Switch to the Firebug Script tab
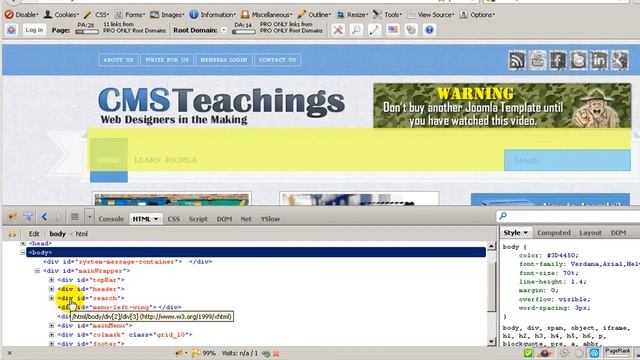 pos(198,219)
